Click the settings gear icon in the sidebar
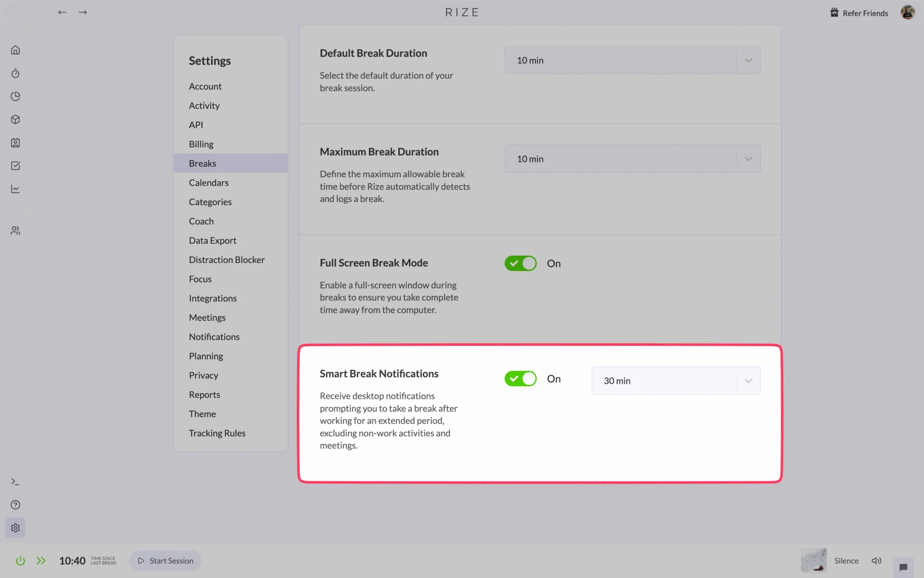The width and height of the screenshot is (924, 578). 15,528
